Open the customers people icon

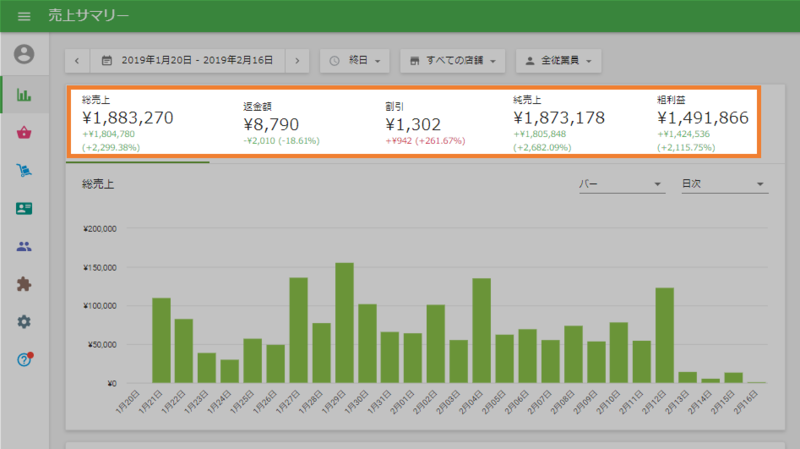(x=24, y=246)
